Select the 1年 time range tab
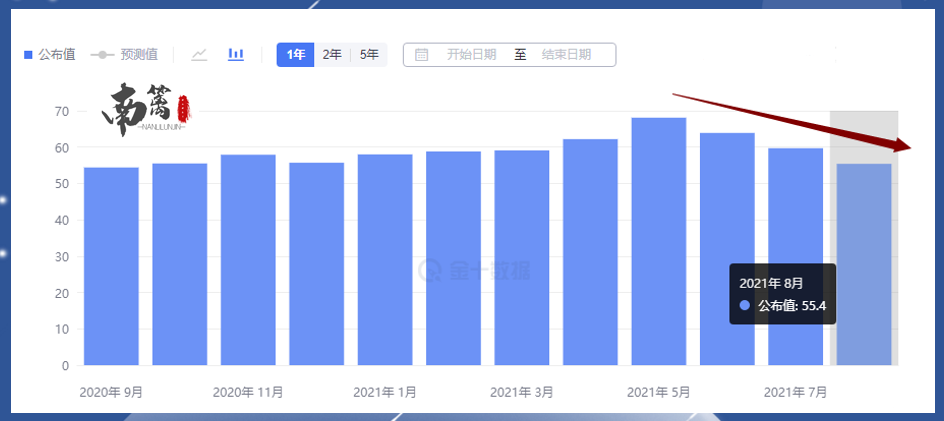The image size is (944, 421). pyautogui.click(x=296, y=55)
